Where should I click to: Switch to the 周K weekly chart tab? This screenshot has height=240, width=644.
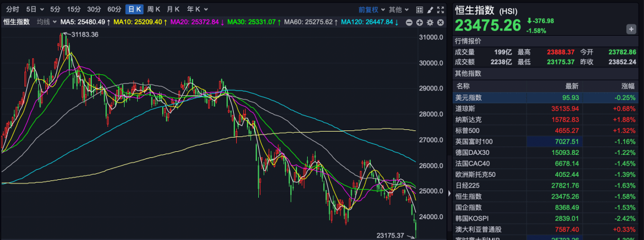tap(153, 10)
